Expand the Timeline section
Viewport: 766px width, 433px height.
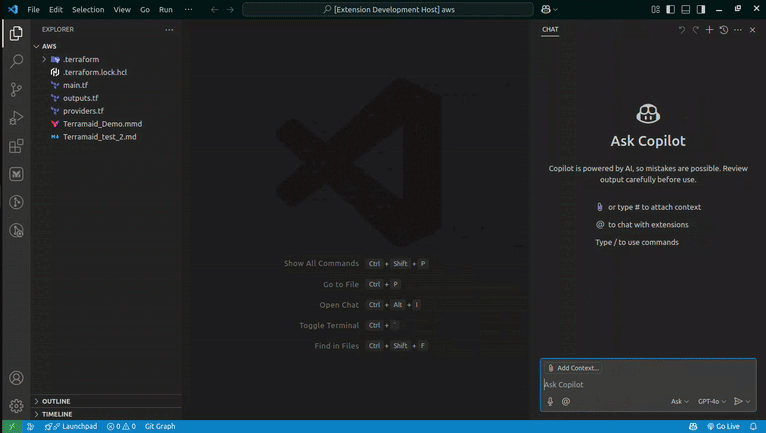click(106, 414)
